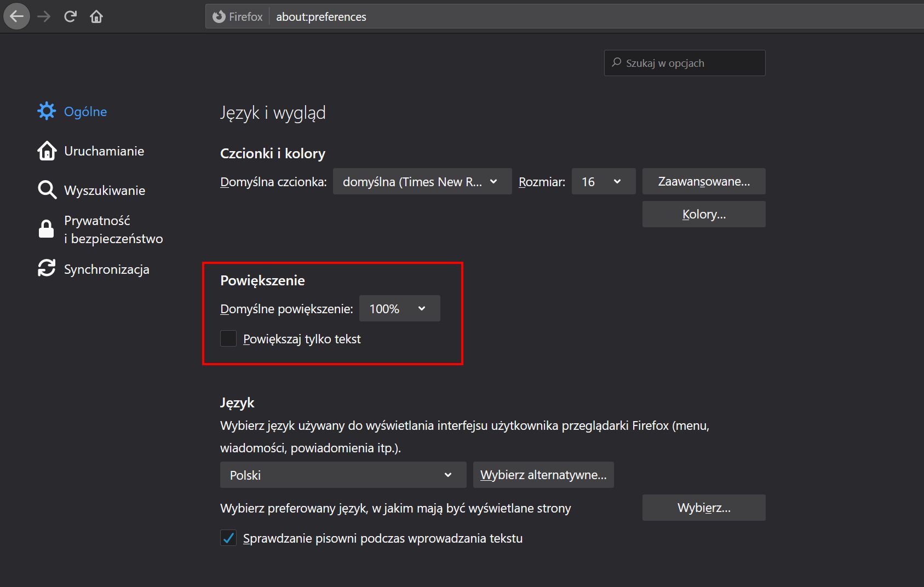The width and height of the screenshot is (924, 587).
Task: Open the Polski language dropdown
Action: [x=343, y=475]
